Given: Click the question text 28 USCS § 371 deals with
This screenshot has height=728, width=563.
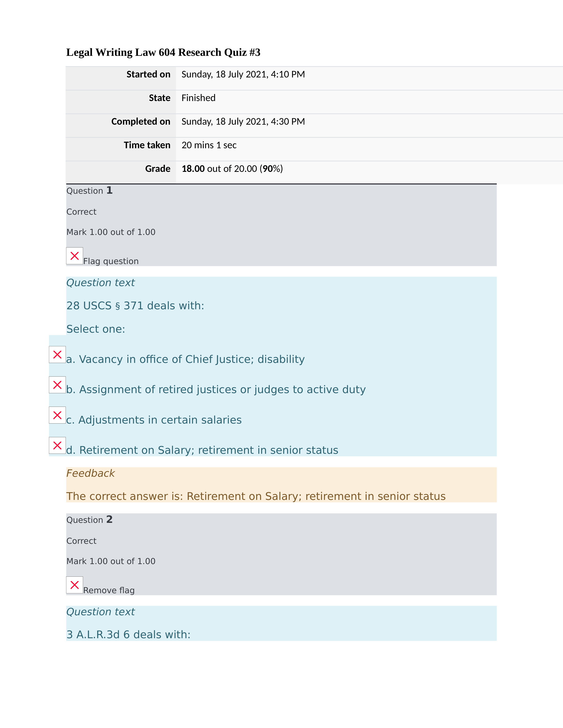Looking at the screenshot, I should (x=135, y=306).
